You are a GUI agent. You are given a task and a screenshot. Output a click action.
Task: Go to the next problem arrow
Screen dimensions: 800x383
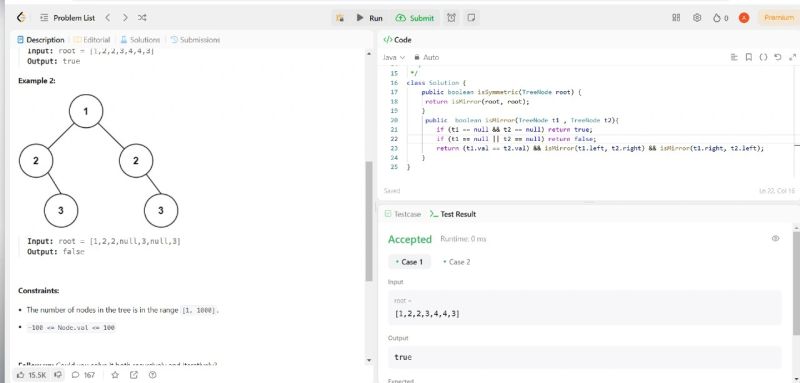[125, 18]
